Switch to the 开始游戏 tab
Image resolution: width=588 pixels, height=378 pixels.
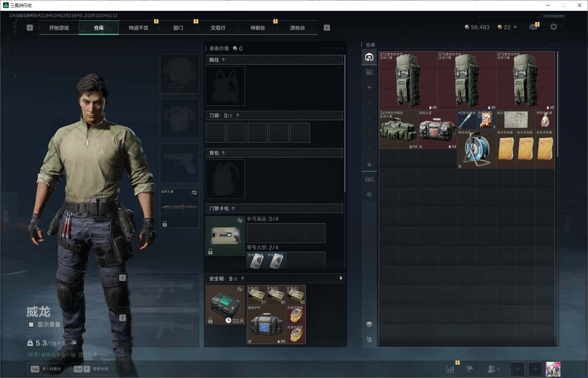coord(59,28)
